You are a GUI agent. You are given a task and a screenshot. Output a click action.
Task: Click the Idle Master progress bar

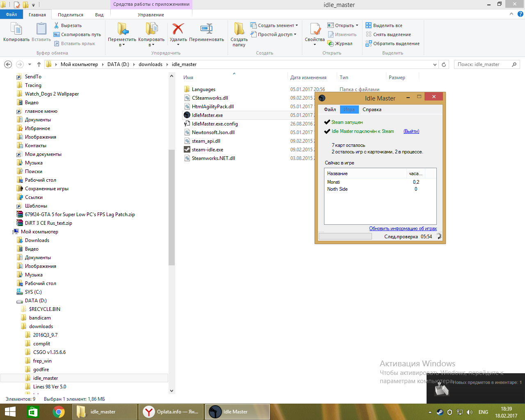[x=345, y=236]
